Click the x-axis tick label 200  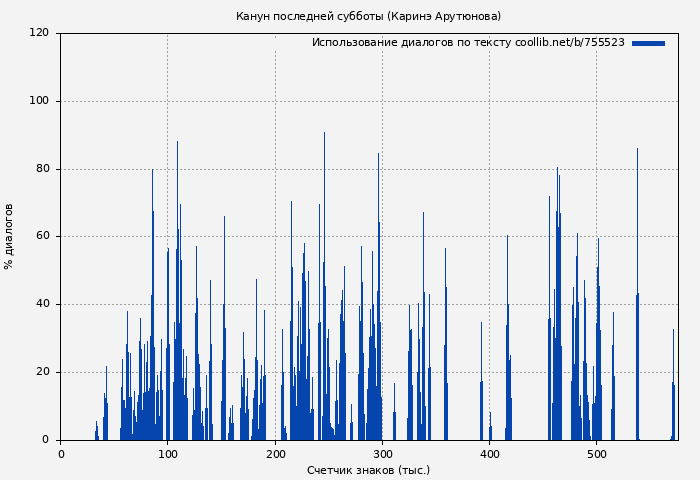[275, 453]
